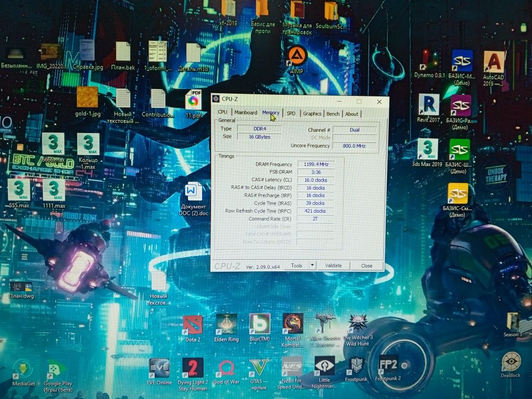The image size is (532, 399).
Task: Select the Frostpunk 2 shortcut
Action: click(x=388, y=369)
